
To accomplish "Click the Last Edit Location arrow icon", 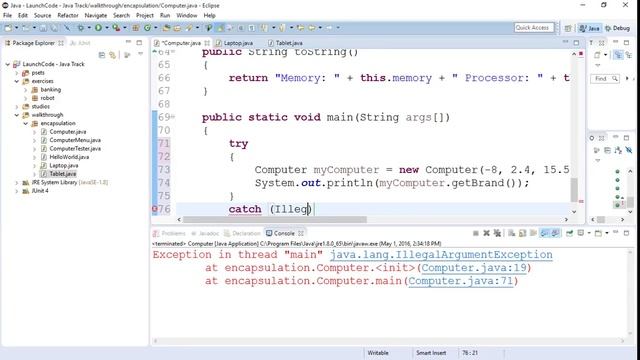I will pos(300,28).
